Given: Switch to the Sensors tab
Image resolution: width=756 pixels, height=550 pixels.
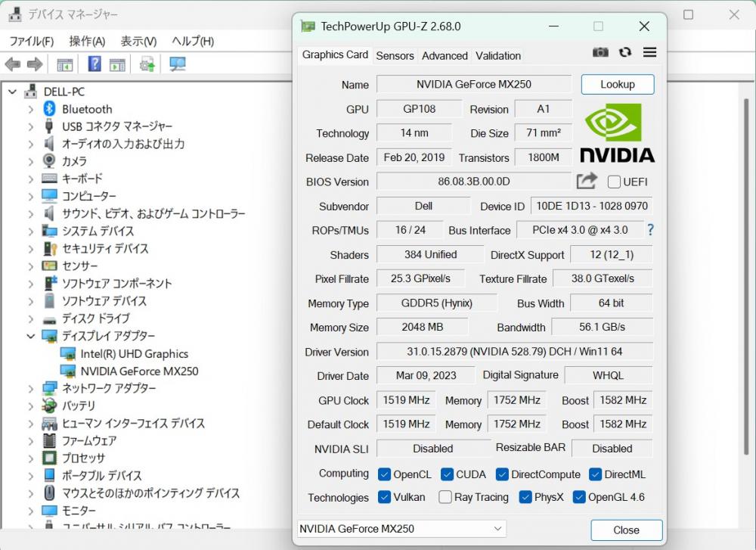Looking at the screenshot, I should pos(395,55).
